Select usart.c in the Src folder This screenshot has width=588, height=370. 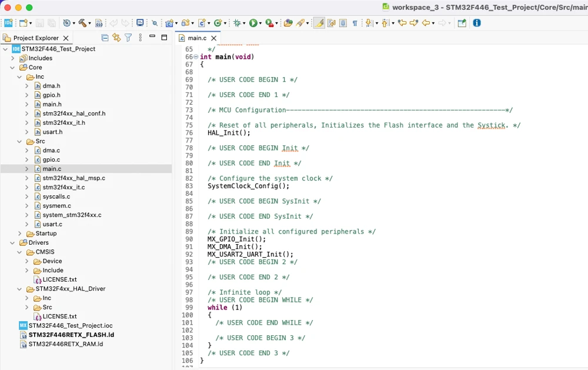point(52,224)
